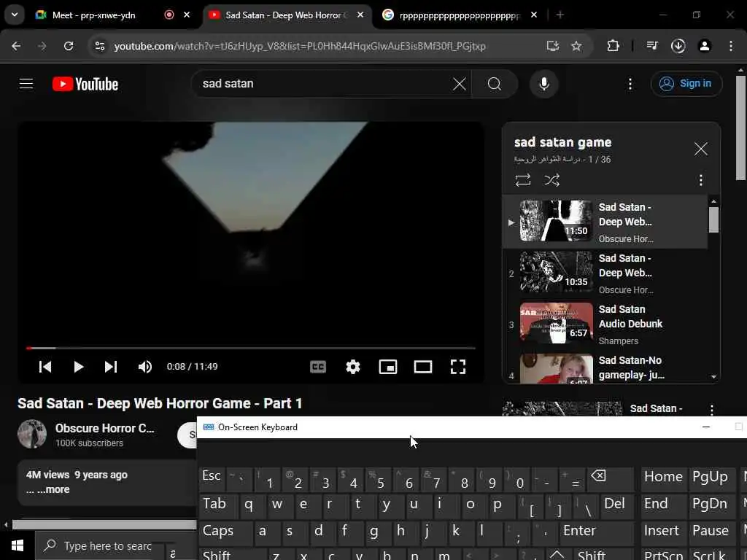Image resolution: width=747 pixels, height=560 pixels.
Task: Toggle Caps key on On-Screen Keyboard
Action: pyautogui.click(x=225, y=533)
